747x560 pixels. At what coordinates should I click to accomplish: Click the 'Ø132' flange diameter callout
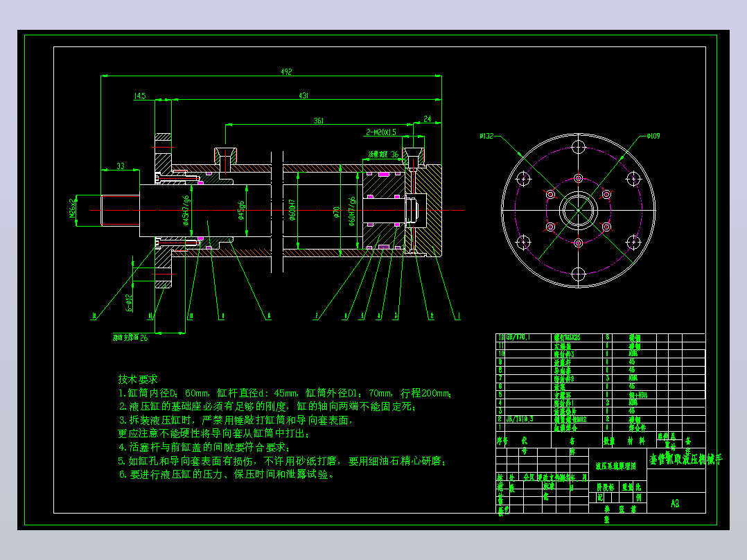pyautogui.click(x=486, y=137)
